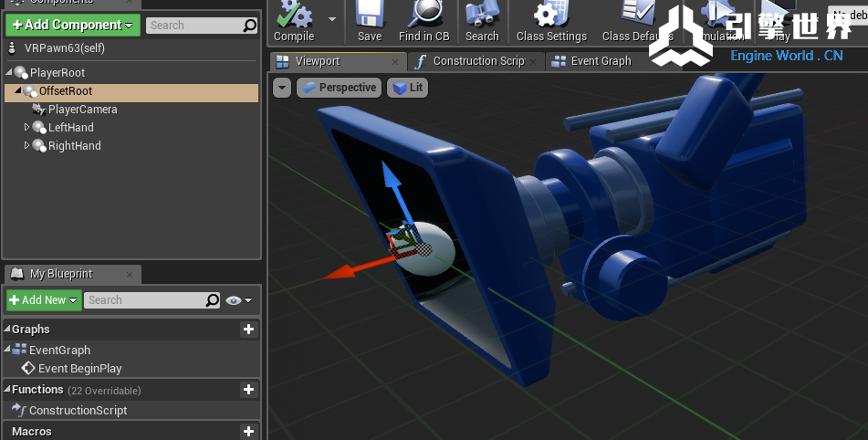Expand the LeftHand node
This screenshot has height=440, width=868.
click(x=26, y=127)
